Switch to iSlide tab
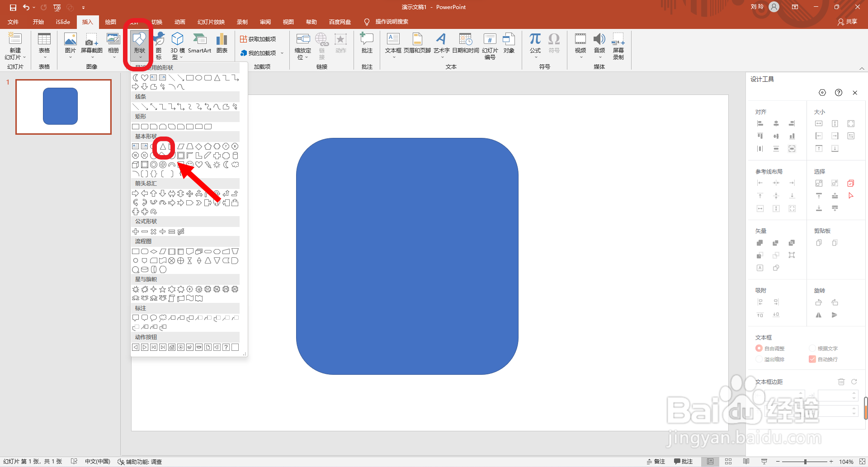This screenshot has width=868, height=467. pyautogui.click(x=63, y=22)
